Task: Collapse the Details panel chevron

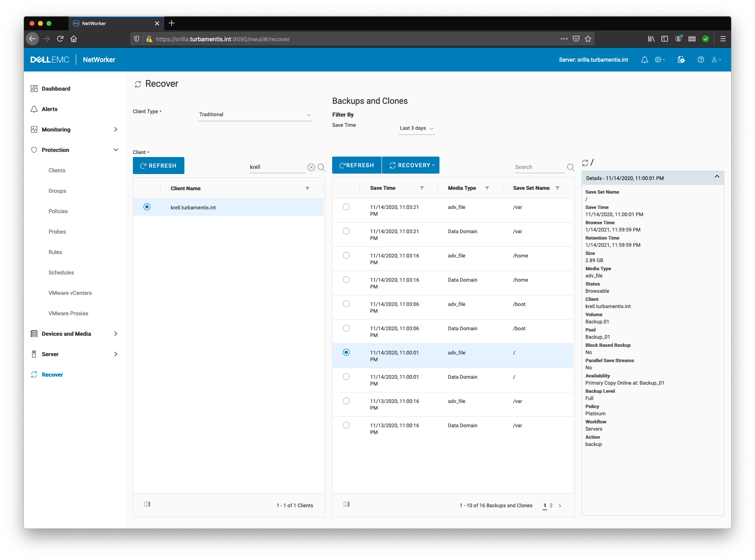Action: pos(717,177)
